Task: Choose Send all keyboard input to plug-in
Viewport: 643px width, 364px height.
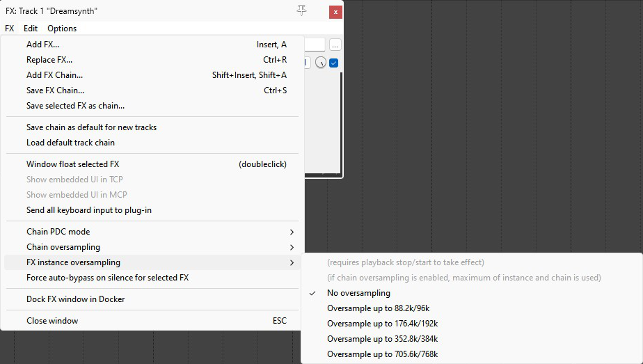Action: tap(88, 210)
